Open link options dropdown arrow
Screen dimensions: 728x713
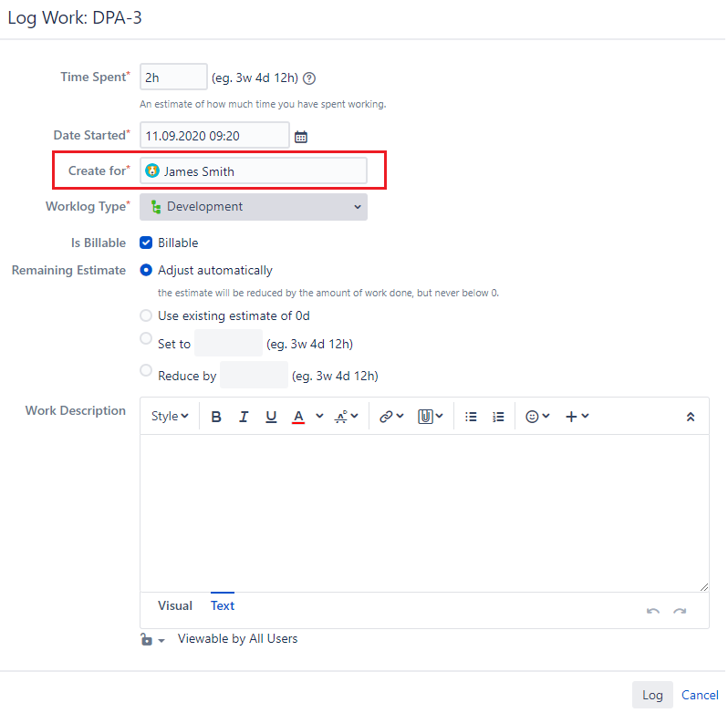click(x=400, y=416)
